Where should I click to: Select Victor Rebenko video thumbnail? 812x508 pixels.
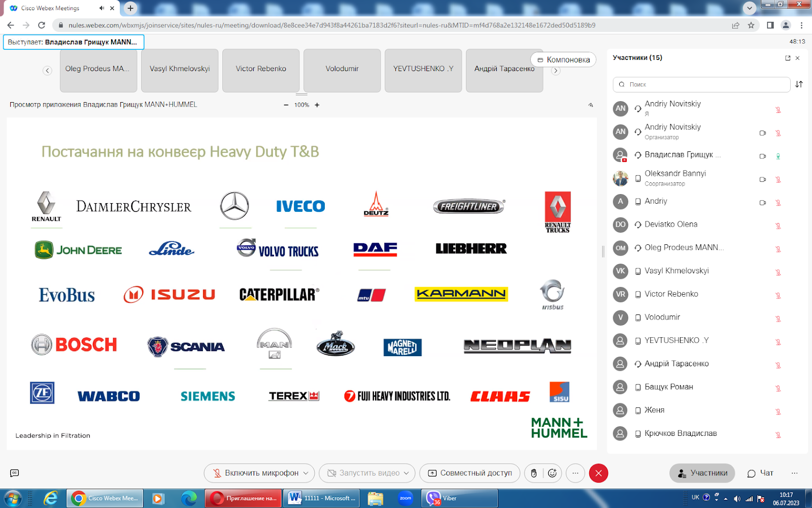click(261, 71)
